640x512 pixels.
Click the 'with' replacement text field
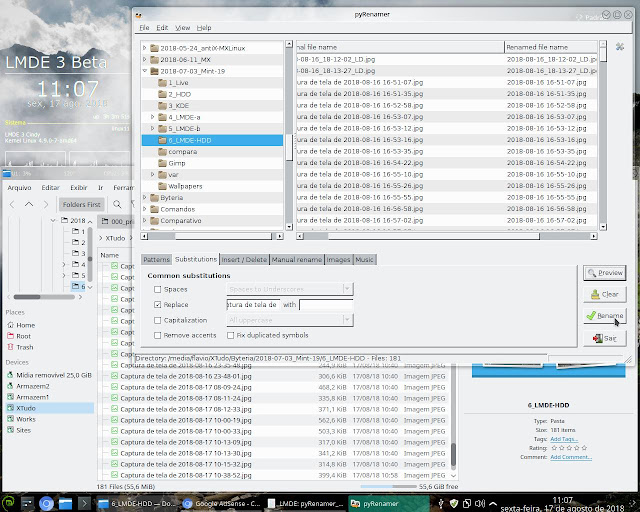point(326,305)
